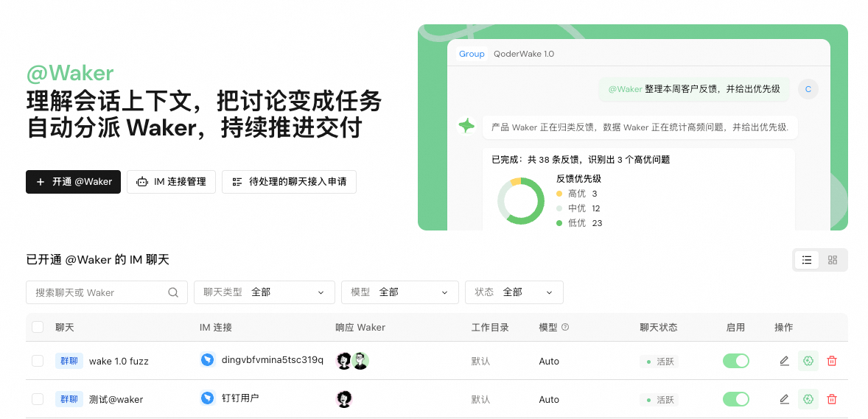Delete the wake 1.0 fuzz chat

[831, 361]
